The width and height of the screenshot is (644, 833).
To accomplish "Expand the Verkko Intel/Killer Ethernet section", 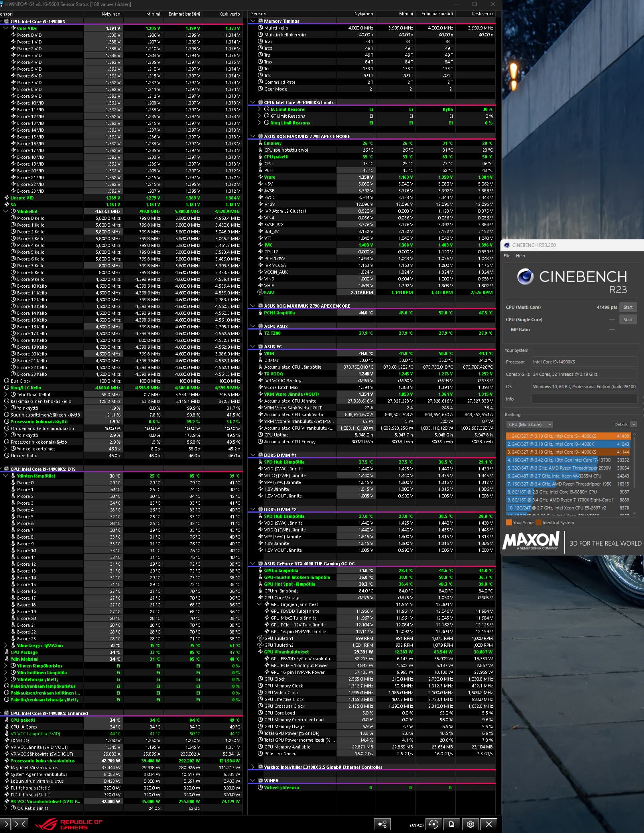I will click(253, 767).
